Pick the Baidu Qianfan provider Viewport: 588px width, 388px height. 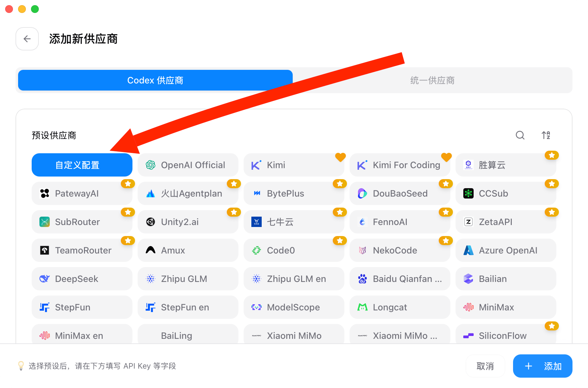(400, 279)
